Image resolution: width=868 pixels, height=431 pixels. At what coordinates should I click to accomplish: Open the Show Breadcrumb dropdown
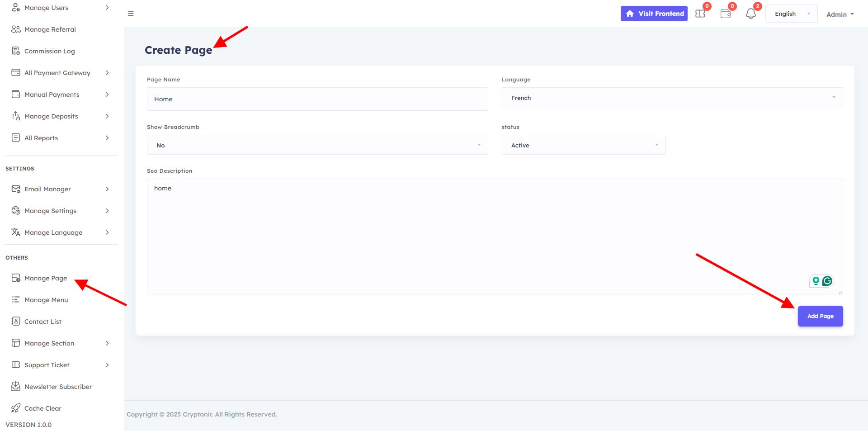[x=317, y=145]
